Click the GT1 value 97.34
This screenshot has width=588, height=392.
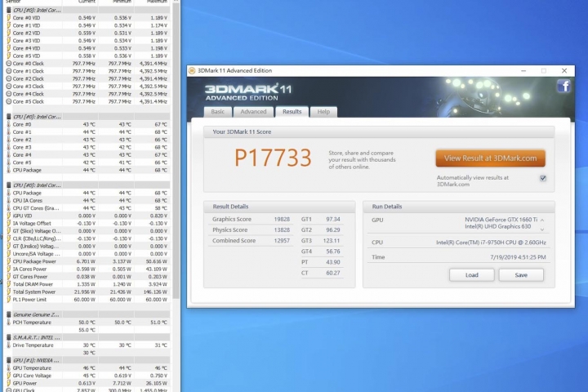pyautogui.click(x=332, y=219)
